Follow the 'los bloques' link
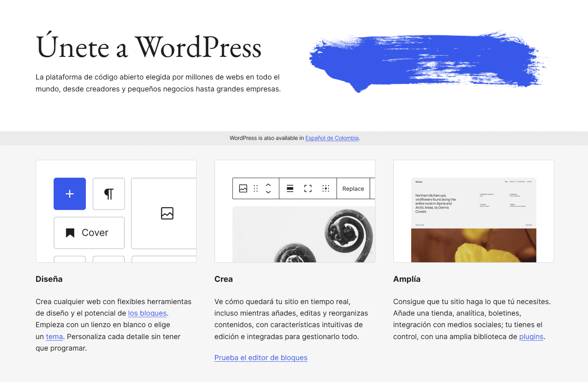Image resolution: width=588 pixels, height=382 pixels. 147,313
